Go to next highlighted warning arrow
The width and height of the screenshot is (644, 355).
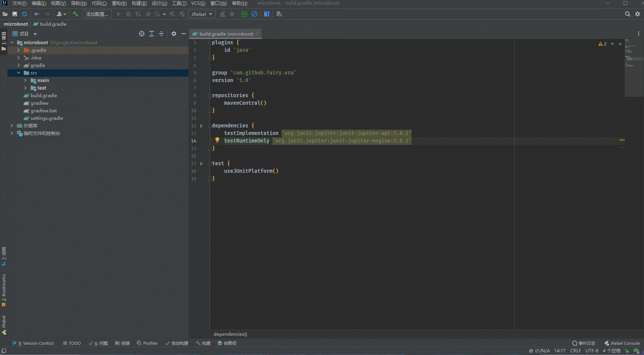(620, 44)
